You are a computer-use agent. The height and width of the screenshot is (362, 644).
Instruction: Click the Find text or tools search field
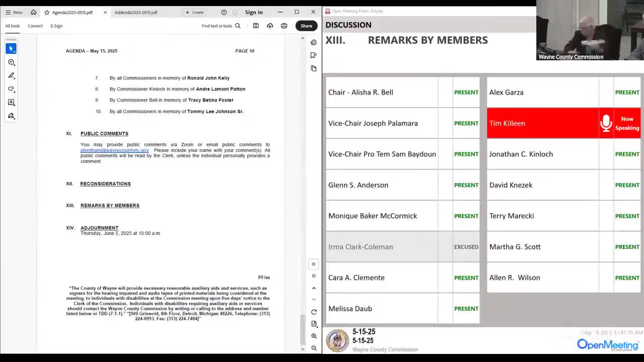[221, 26]
